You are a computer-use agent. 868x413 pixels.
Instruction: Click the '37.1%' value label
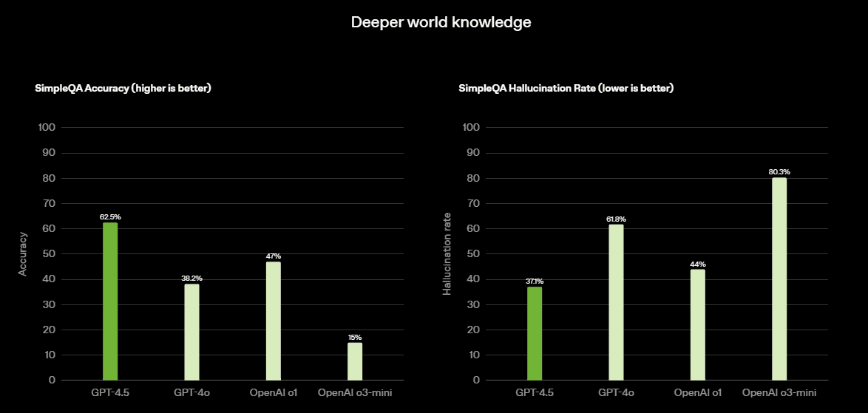point(535,281)
